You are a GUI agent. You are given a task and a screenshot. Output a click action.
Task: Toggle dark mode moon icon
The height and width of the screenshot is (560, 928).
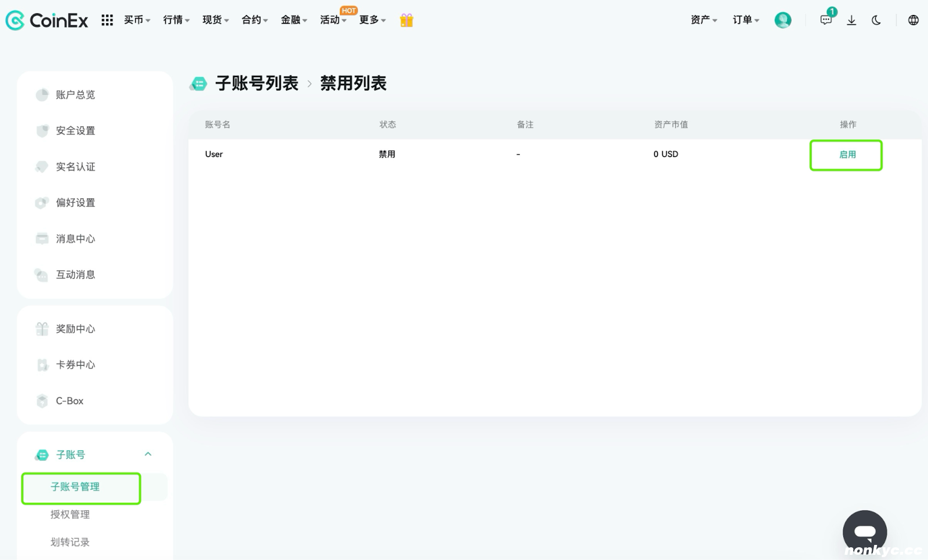tap(876, 20)
